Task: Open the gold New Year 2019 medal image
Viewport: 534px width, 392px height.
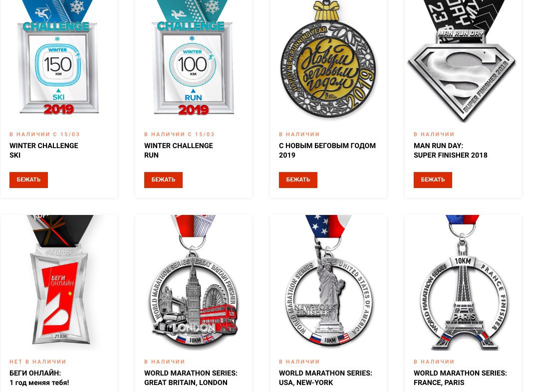Action: (328, 59)
